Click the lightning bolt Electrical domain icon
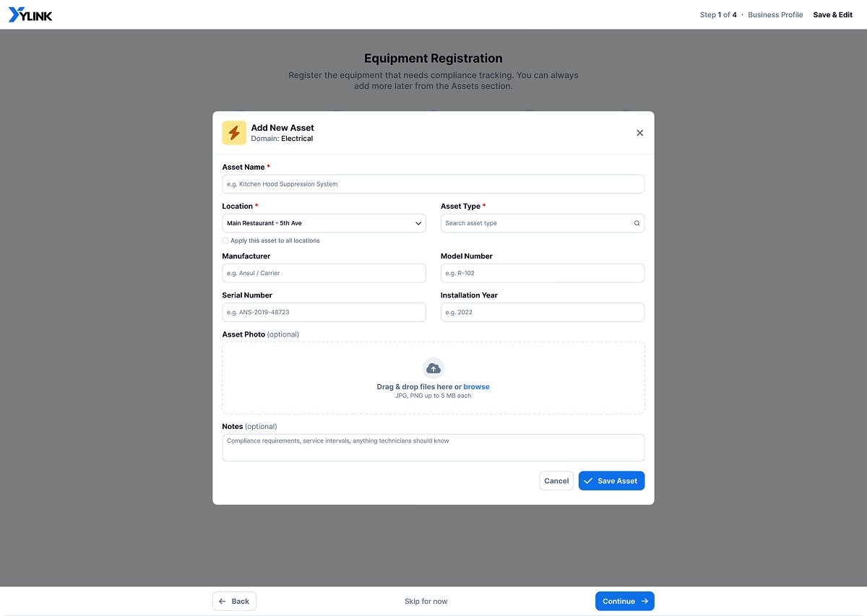This screenshot has width=867, height=616. [234, 133]
